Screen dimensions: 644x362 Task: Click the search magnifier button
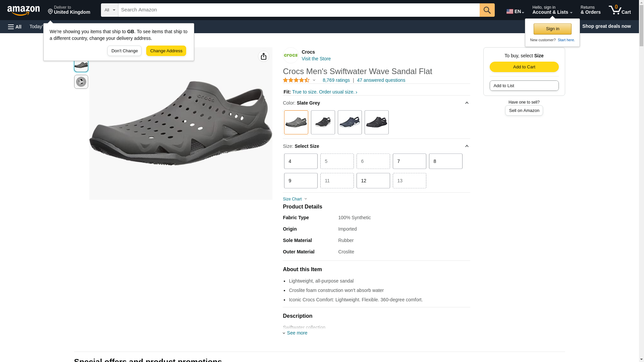coord(487,10)
